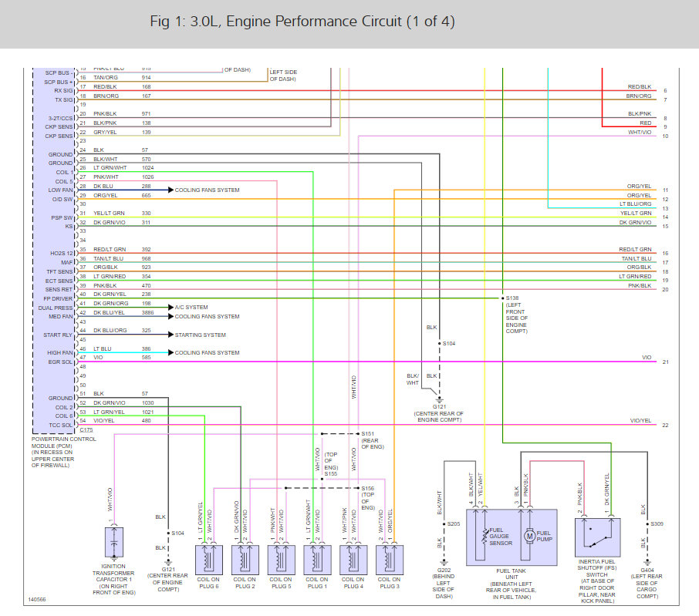
Task: Click the Fig 1 Engine Performance Circuit title
Action: [x=302, y=22]
